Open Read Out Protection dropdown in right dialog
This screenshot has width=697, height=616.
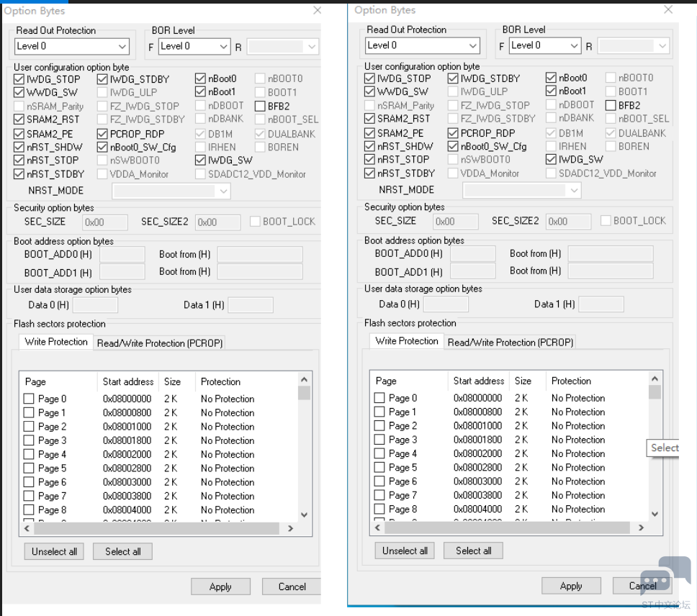(423, 45)
